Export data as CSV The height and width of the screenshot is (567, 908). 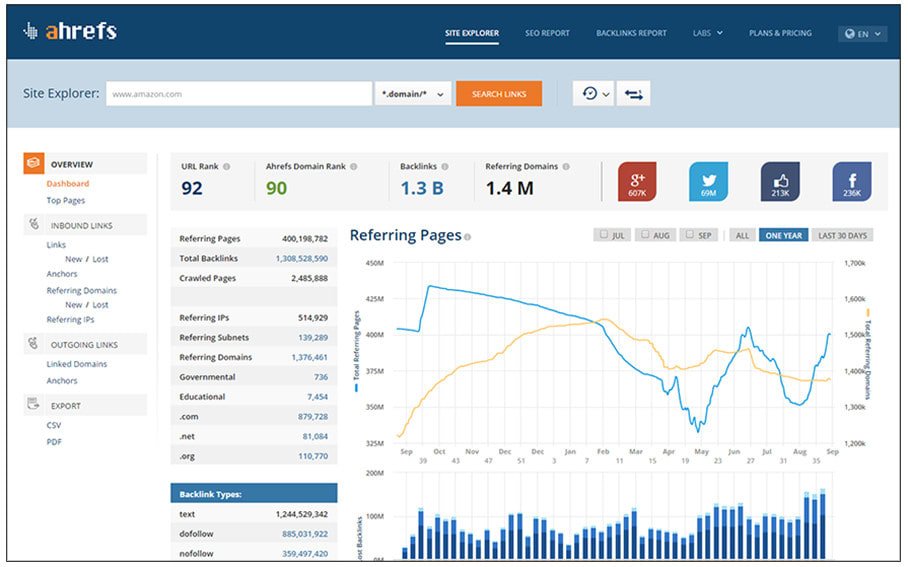[54, 425]
